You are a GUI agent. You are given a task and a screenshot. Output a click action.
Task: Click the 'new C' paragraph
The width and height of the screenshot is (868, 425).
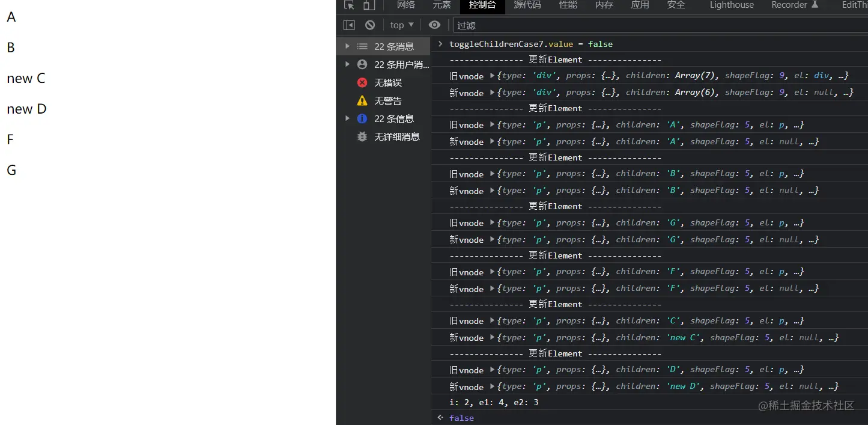26,78
